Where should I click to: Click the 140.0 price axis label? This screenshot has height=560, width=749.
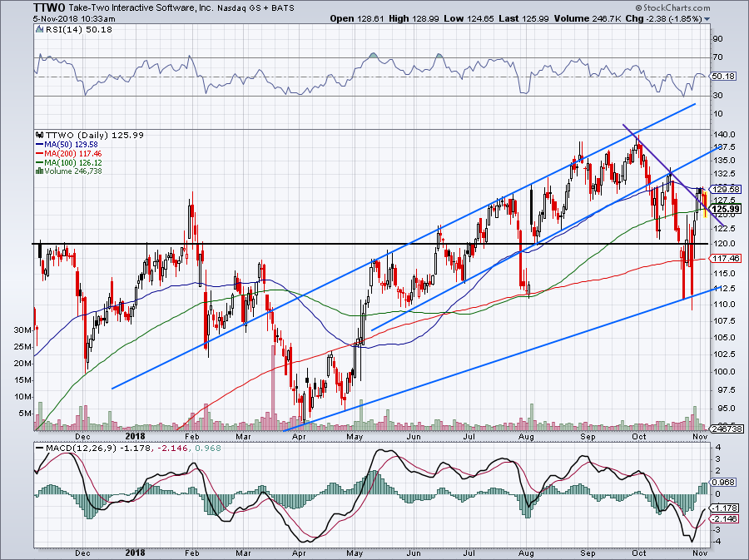tap(723, 135)
